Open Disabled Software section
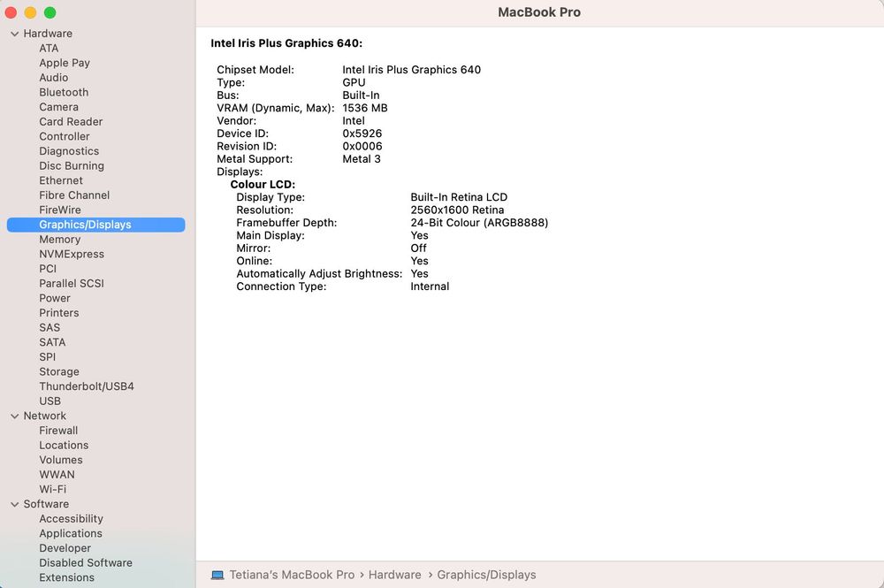 [x=86, y=563]
